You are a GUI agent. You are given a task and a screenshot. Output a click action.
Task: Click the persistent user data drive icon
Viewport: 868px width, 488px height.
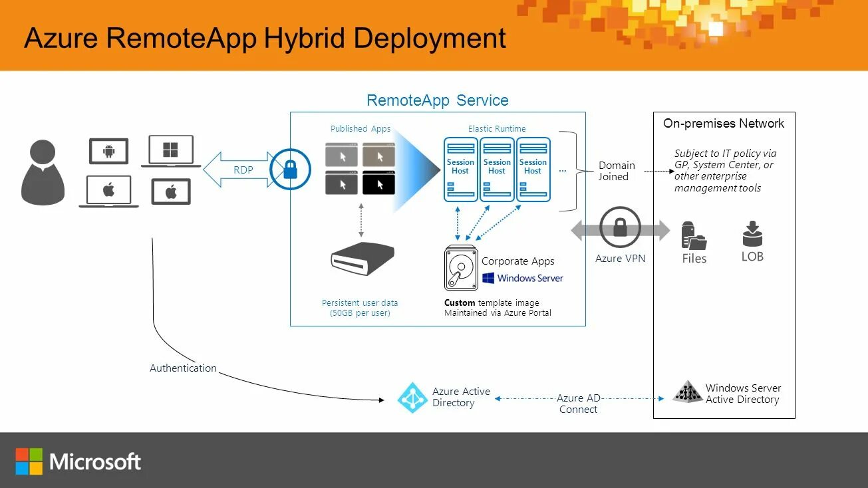pos(362,260)
